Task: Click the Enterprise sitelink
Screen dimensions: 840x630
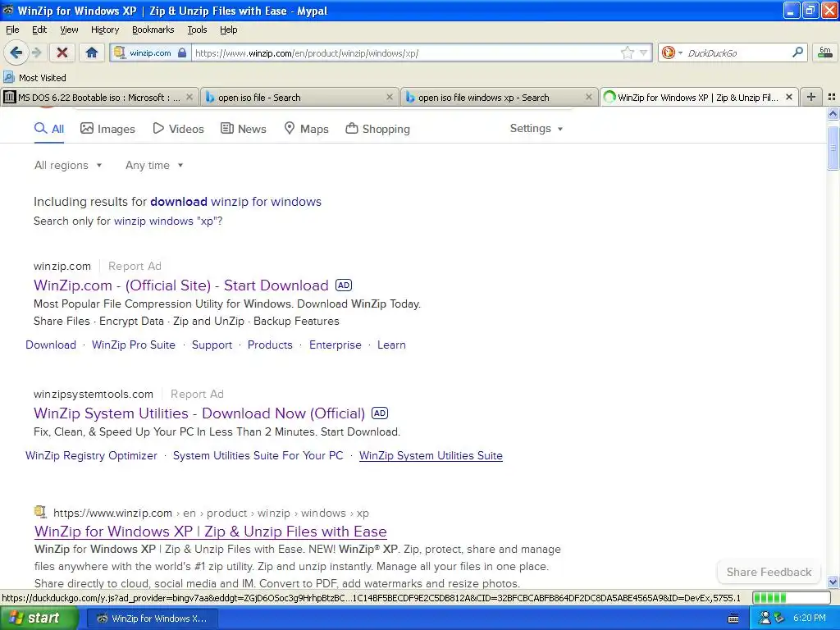Action: click(x=336, y=345)
